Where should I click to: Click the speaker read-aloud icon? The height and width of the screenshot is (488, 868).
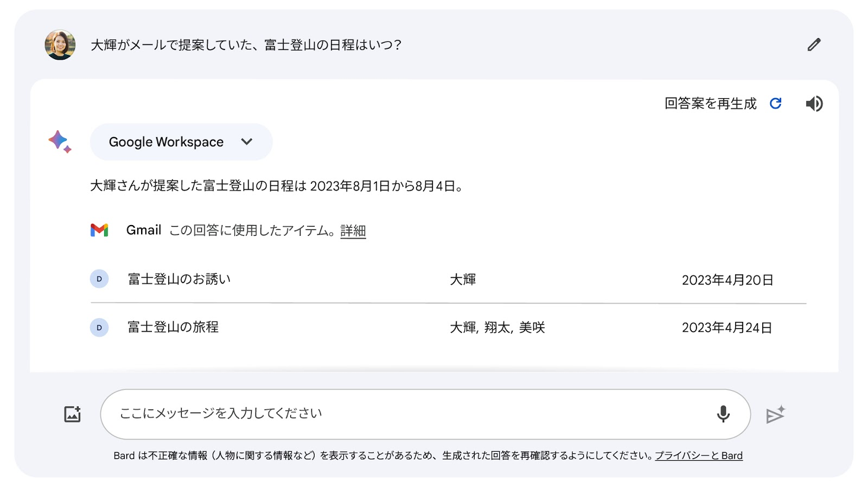(814, 104)
